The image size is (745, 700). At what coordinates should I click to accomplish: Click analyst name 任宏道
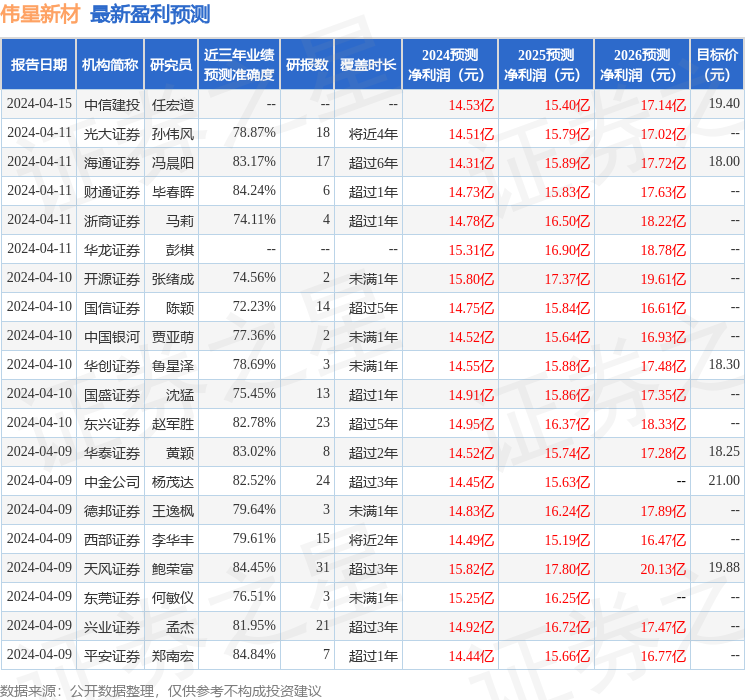[x=173, y=105]
